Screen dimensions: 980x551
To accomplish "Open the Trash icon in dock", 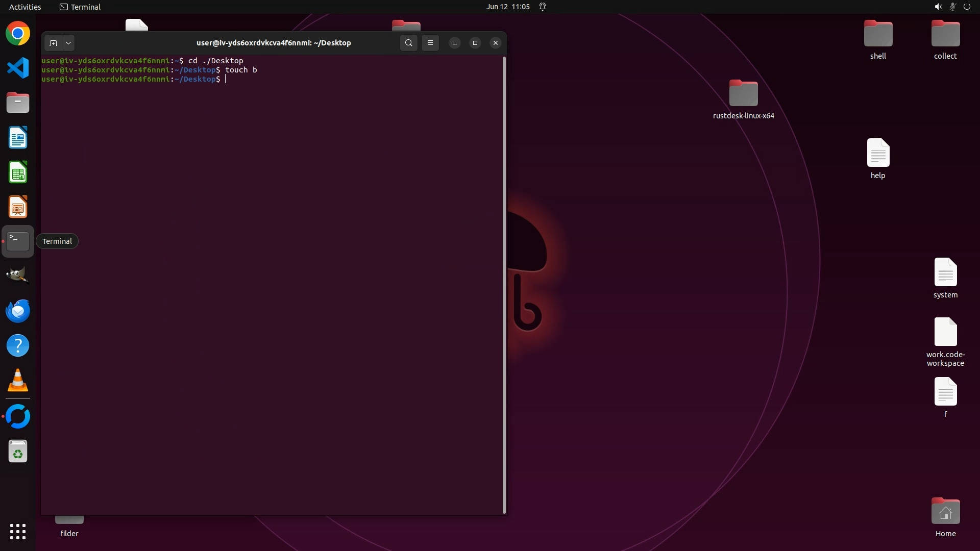I will coord(18,452).
